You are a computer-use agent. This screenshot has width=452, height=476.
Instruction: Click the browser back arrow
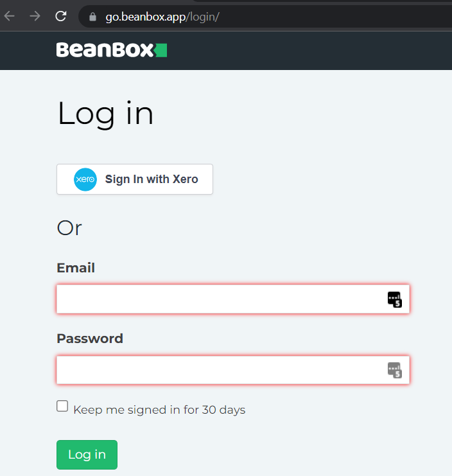(x=10, y=16)
